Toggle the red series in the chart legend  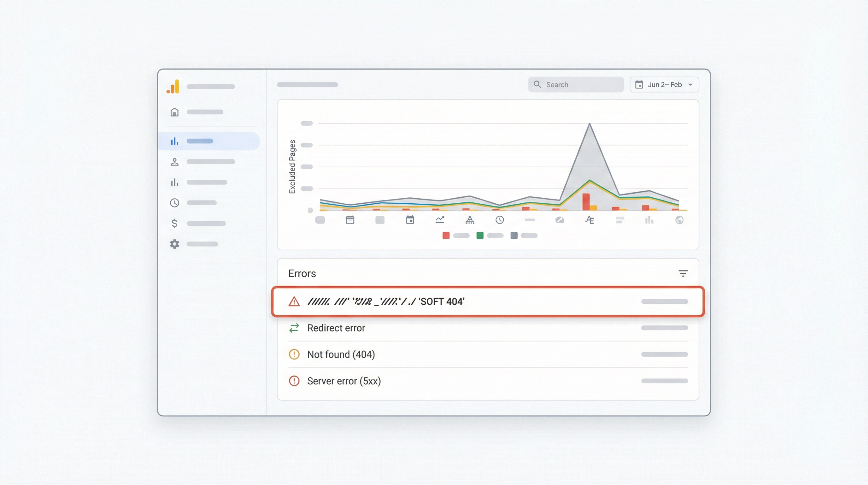click(446, 236)
